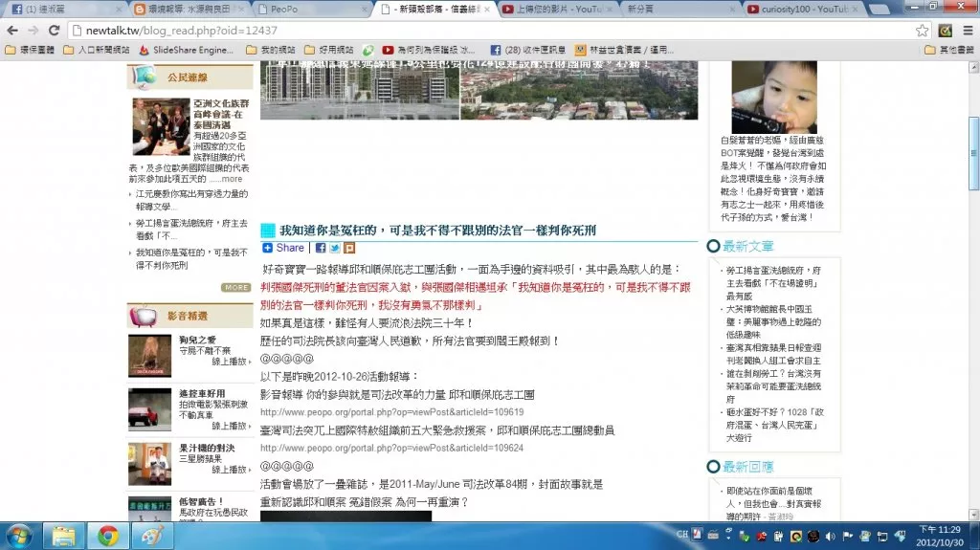This screenshot has height=550, width=980.
Task: Click the Plurk share icon
Action: 349,248
